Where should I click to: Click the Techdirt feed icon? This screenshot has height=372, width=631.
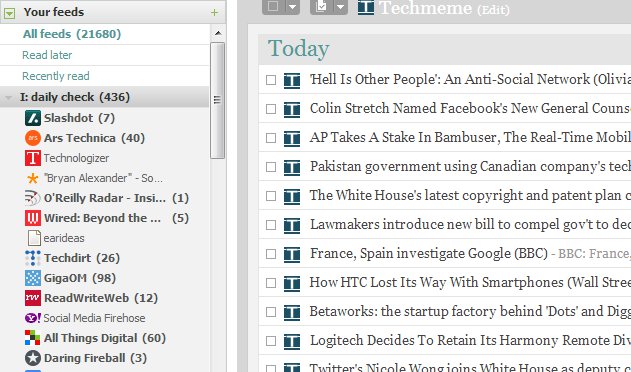click(x=33, y=258)
